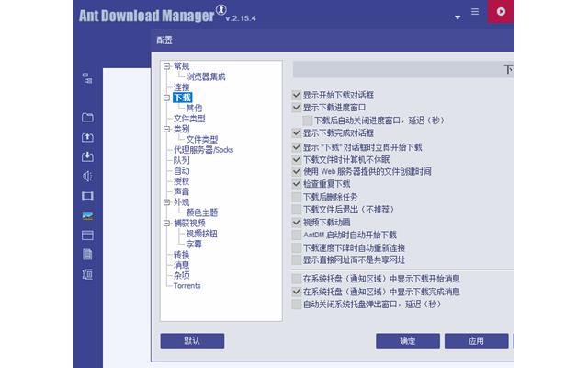
Task: Enable 显示直接网址而不是共享网址 checkbox
Action: 297,259
